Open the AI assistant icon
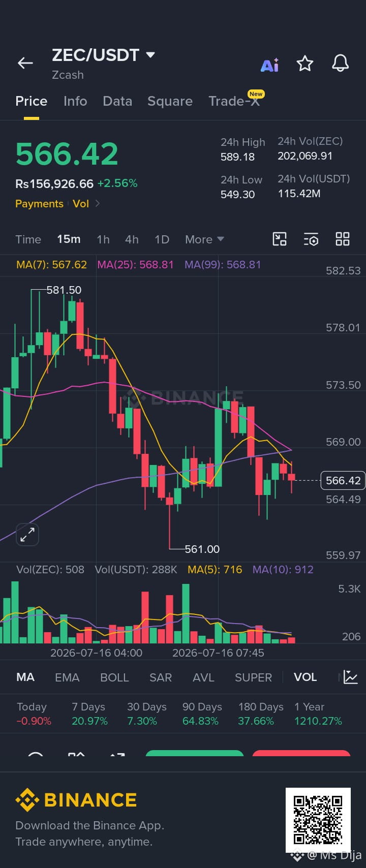 click(x=269, y=65)
